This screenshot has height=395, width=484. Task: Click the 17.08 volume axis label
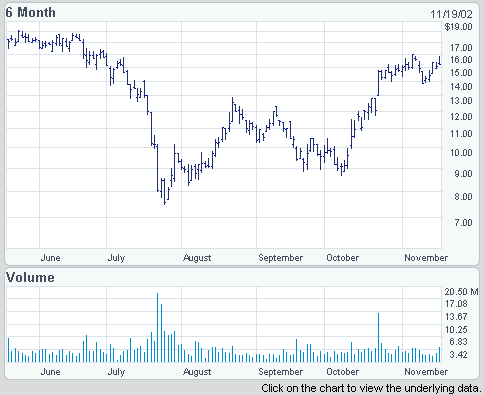point(456,304)
